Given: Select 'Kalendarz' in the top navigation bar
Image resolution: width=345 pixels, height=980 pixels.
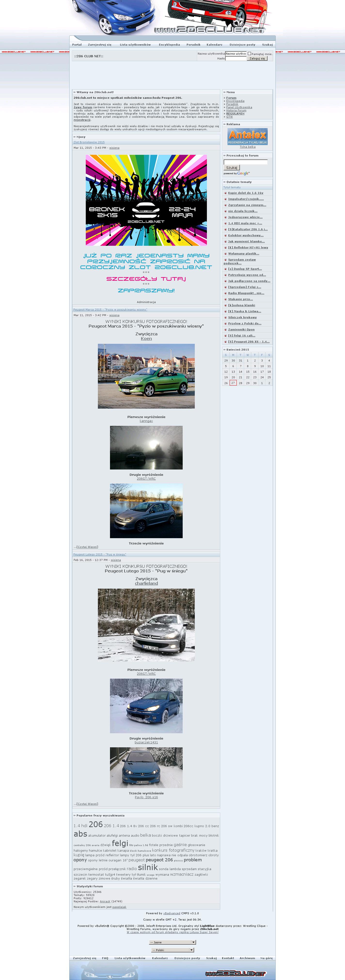Looking at the screenshot, I should (214, 44).
